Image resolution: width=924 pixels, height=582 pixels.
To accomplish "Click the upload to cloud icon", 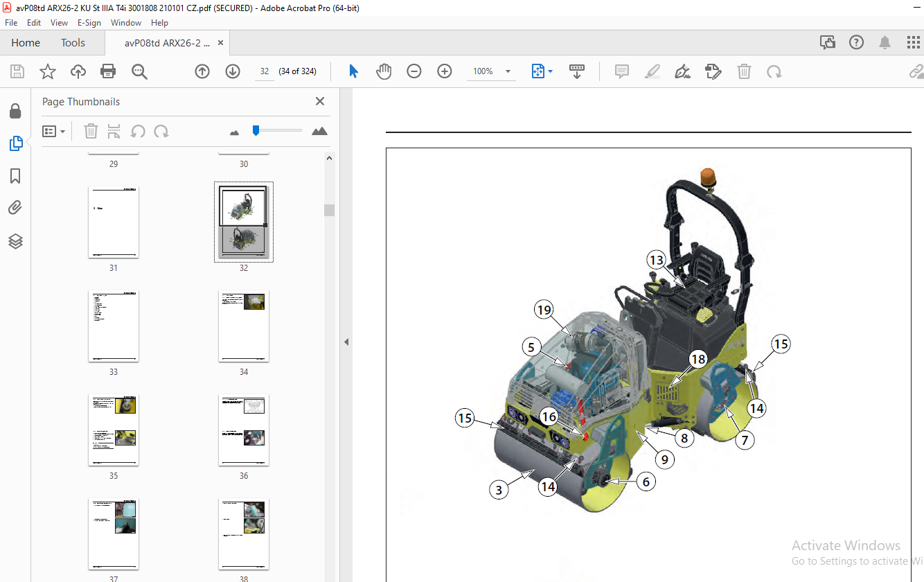I will (78, 71).
